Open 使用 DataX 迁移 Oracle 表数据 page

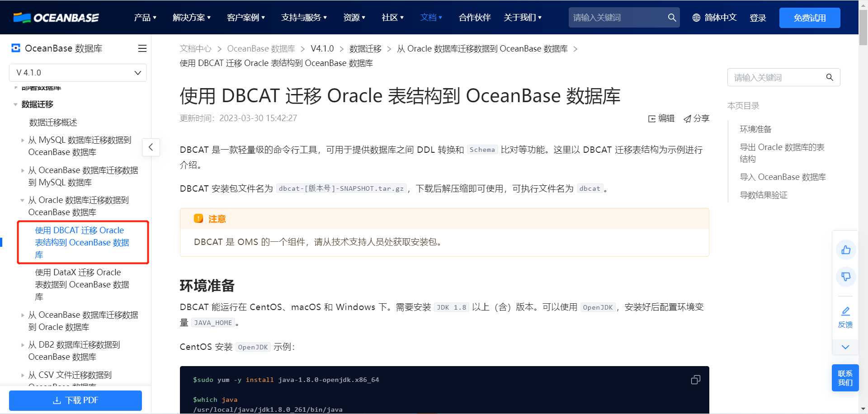click(x=82, y=285)
